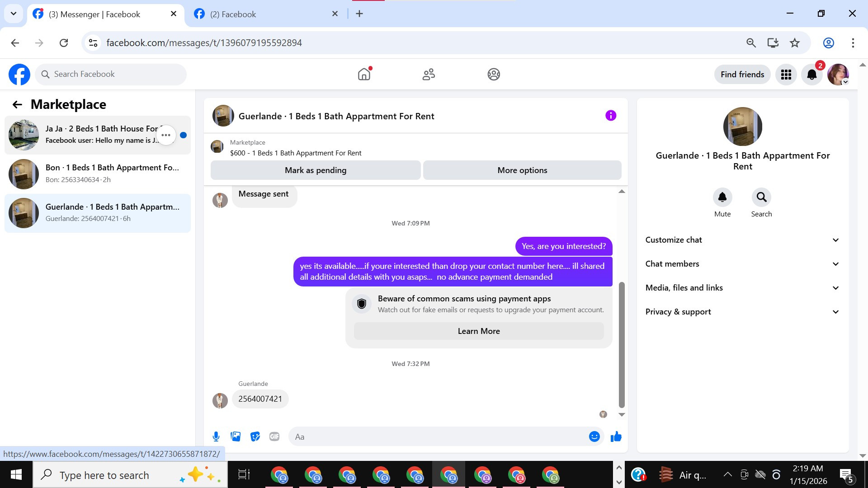The image size is (868, 488).
Task: Expand Chat members section
Action: coord(742,264)
